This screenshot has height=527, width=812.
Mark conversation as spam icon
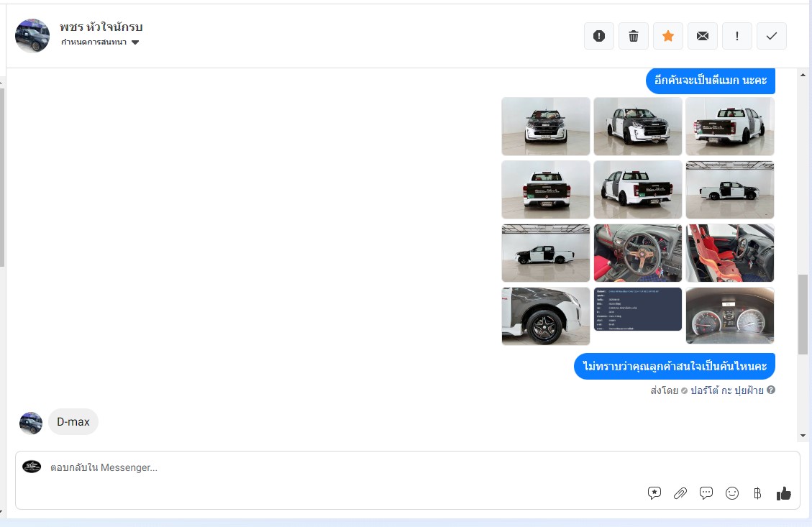pos(598,36)
